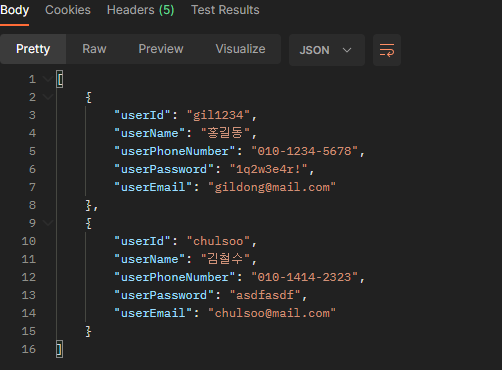Click the "userEmail" key on line 14
The image size is (502, 370).
(153, 313)
